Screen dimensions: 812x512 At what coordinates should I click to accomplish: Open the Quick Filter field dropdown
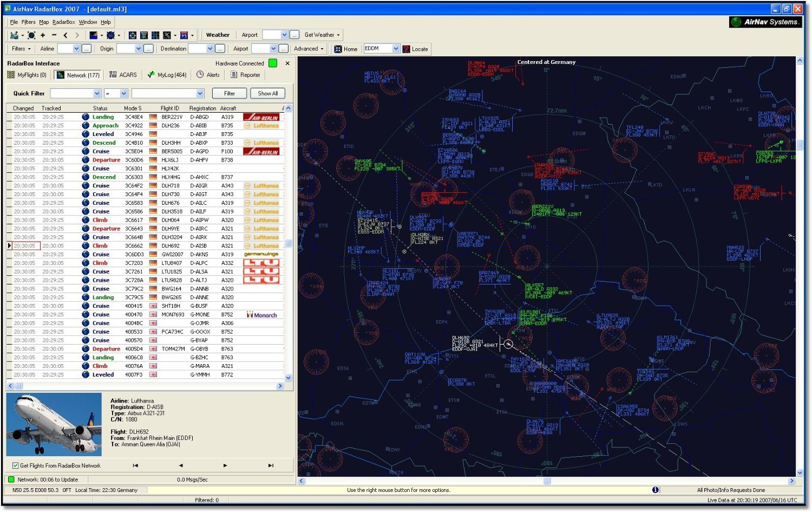coord(97,94)
